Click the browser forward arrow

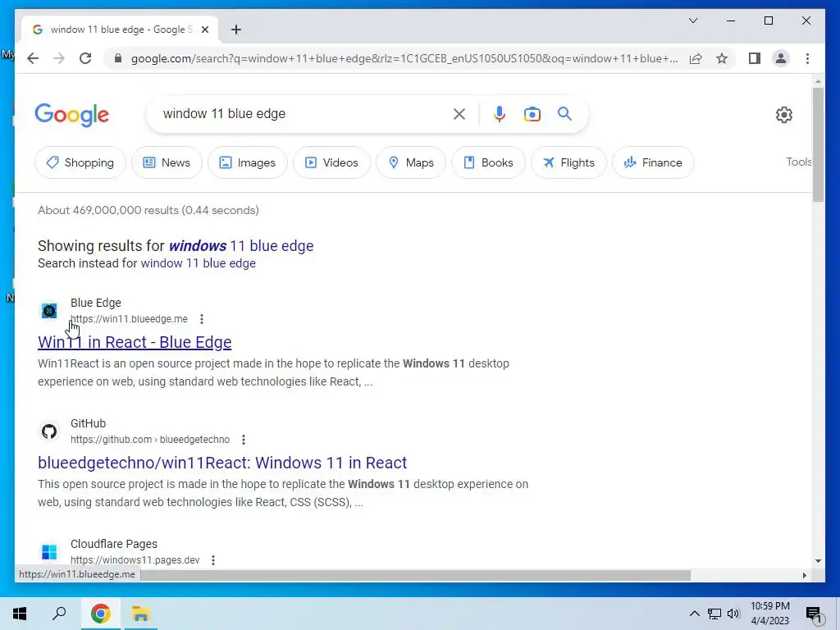pyautogui.click(x=59, y=58)
